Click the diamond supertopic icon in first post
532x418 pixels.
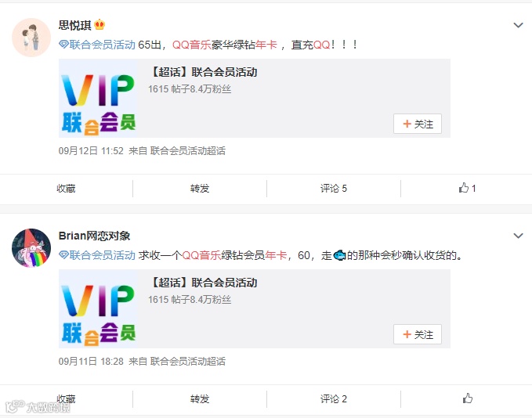63,45
